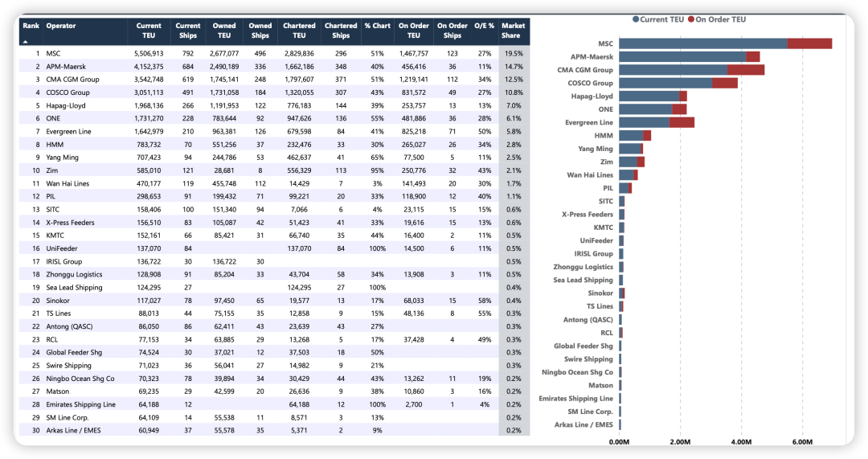
Task: Select the APM-Maersk bar label in chart
Action: 592,57
